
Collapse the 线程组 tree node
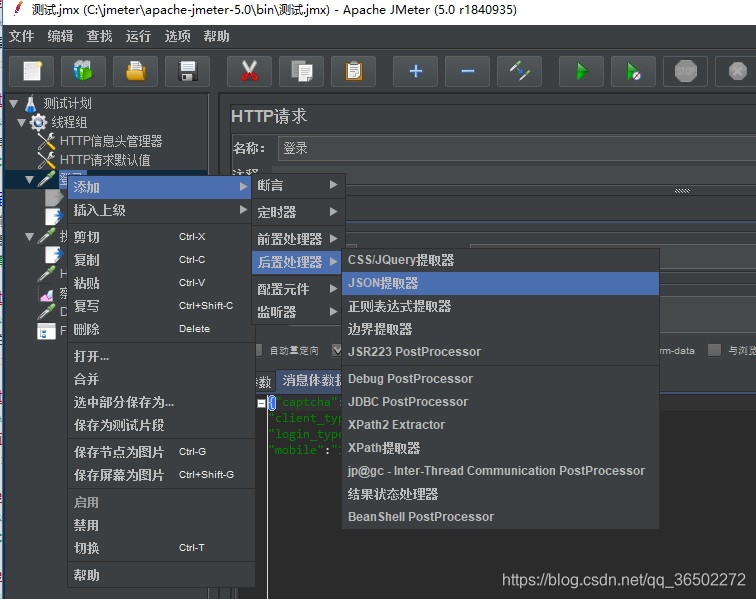point(21,123)
